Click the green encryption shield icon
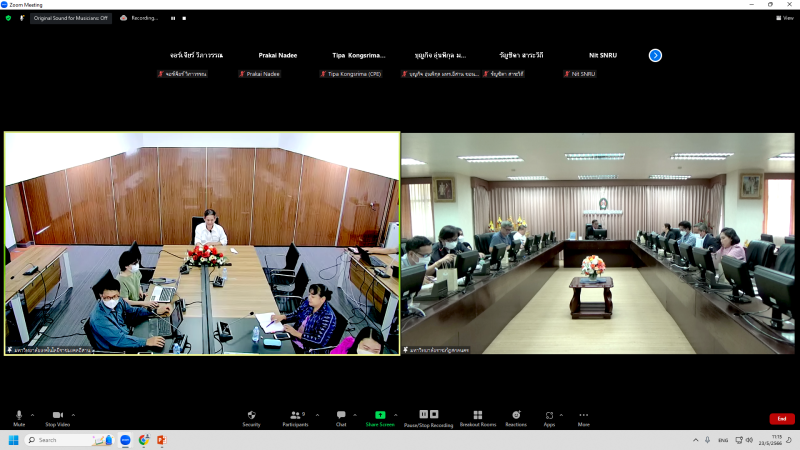The width and height of the screenshot is (800, 450). (8, 18)
